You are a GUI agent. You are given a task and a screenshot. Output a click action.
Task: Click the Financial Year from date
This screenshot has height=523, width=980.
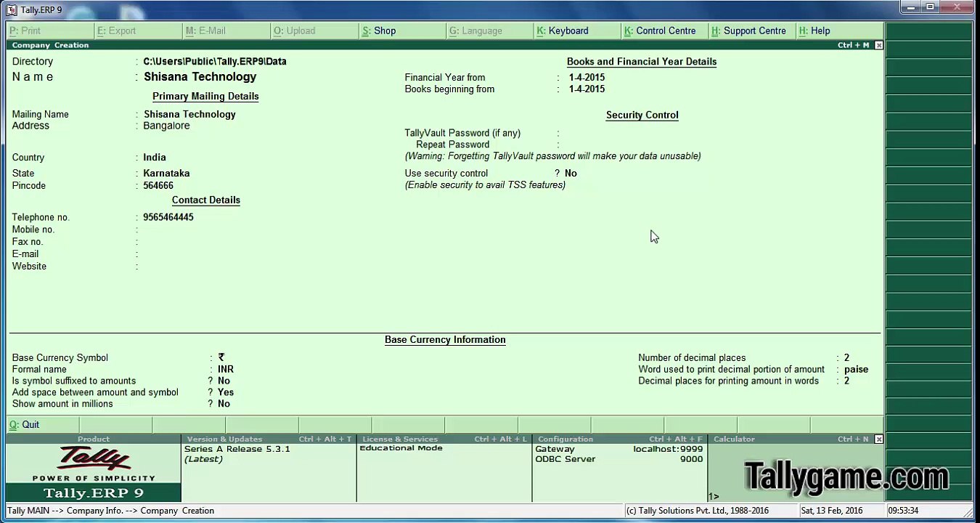pyautogui.click(x=587, y=78)
